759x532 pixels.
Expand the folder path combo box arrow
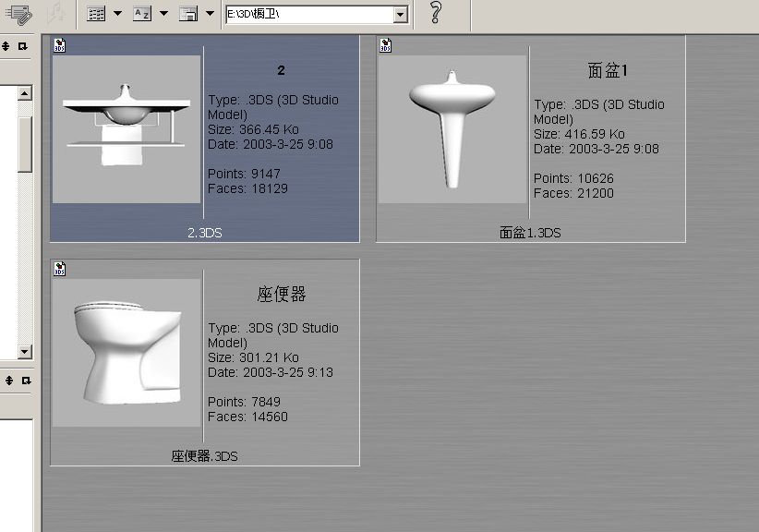tap(401, 15)
